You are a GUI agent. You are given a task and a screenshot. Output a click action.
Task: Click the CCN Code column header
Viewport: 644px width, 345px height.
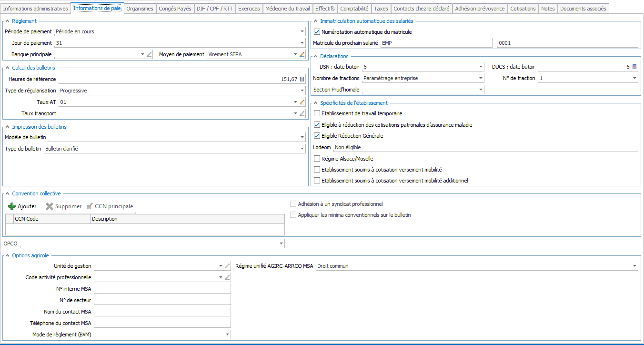[x=52, y=219]
